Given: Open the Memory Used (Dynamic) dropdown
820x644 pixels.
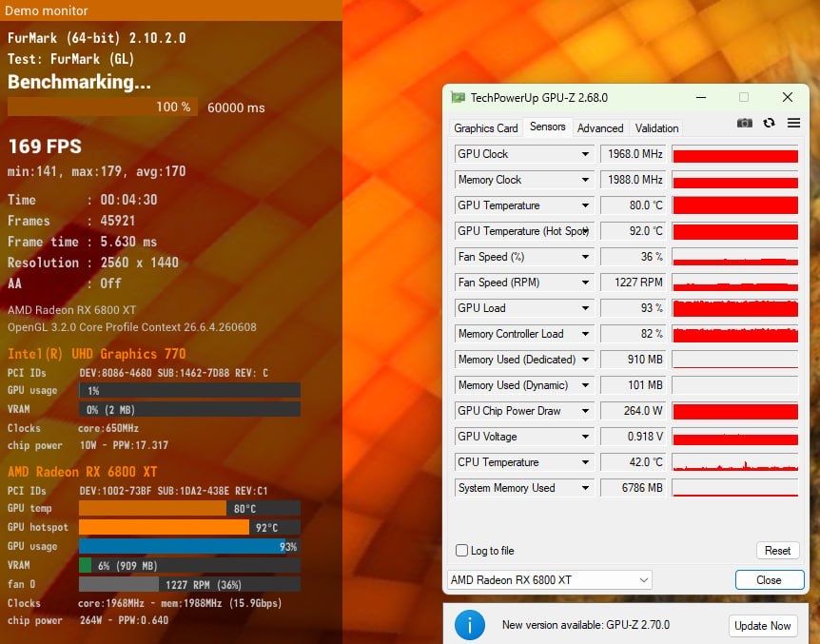Looking at the screenshot, I should coord(585,385).
